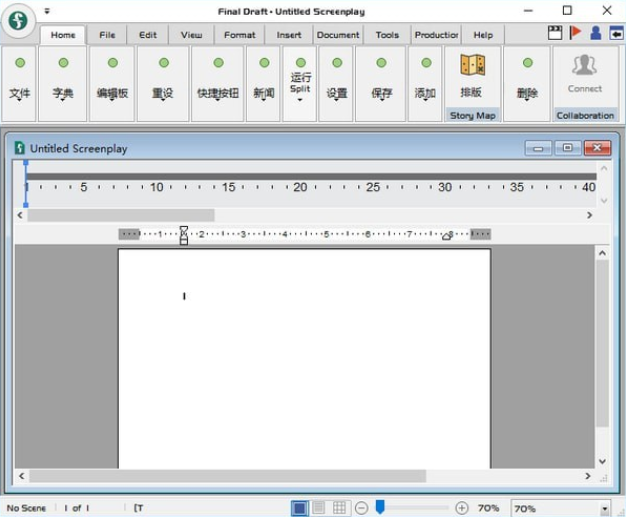
Task: Click the 设置 ribbon button
Action: pyautogui.click(x=337, y=83)
